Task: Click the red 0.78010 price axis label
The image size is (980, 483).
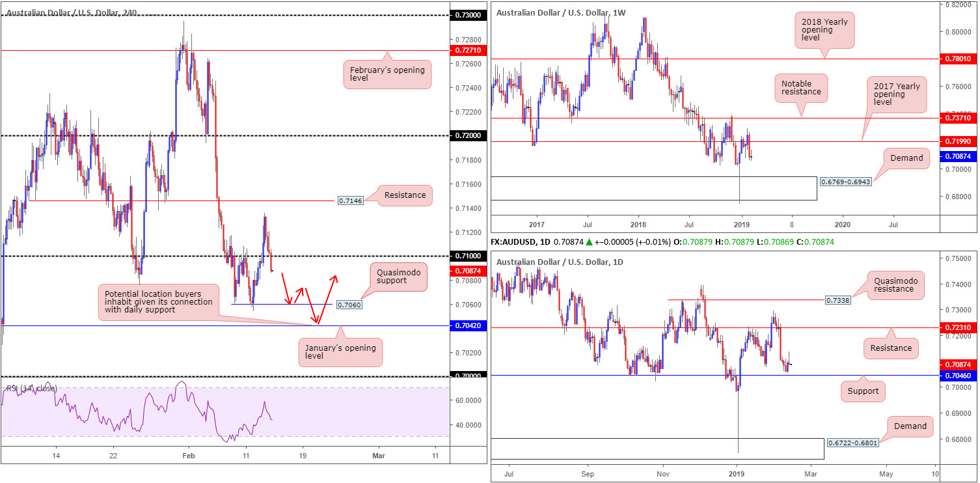Action: 956,59
